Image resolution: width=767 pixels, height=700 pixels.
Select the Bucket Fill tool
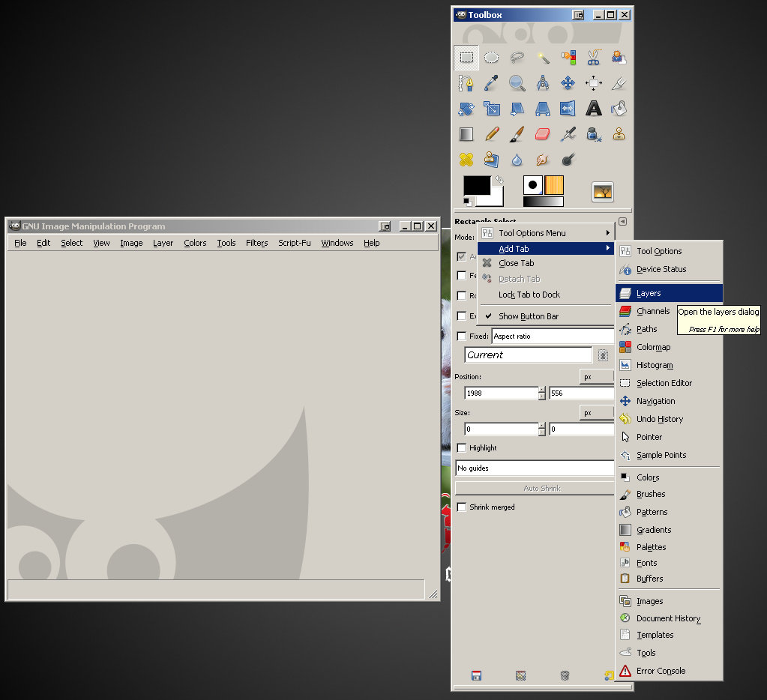[x=619, y=109]
